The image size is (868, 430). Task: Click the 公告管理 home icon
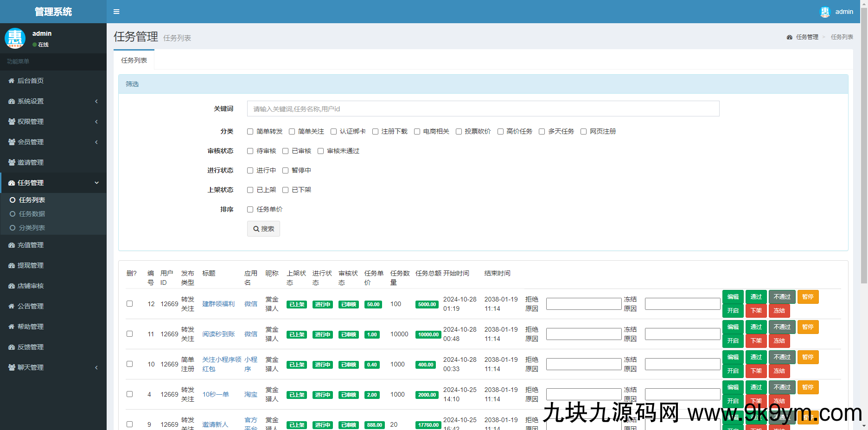(x=12, y=306)
